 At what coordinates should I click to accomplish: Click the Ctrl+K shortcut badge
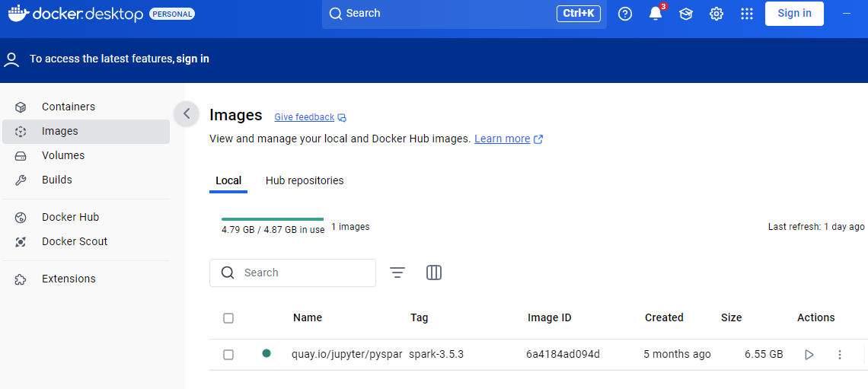[x=579, y=13]
